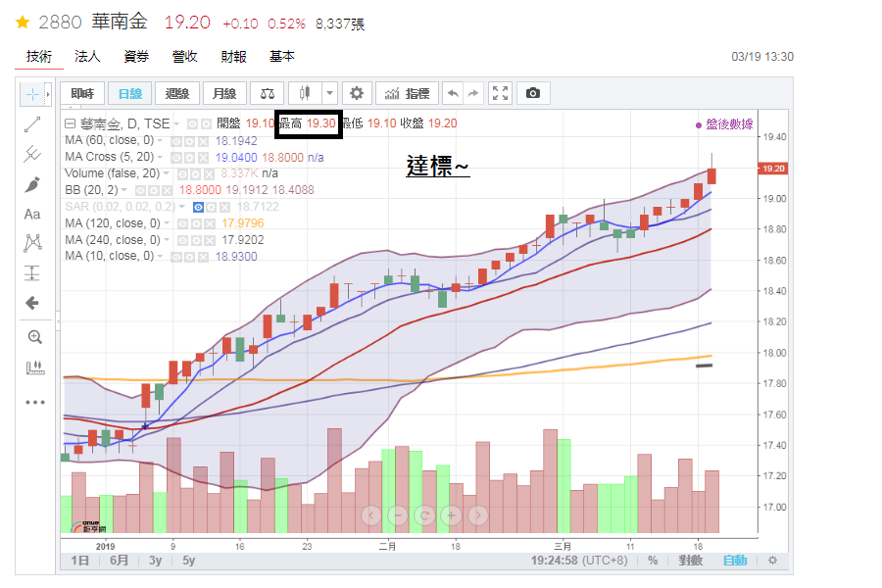The height and width of the screenshot is (588, 882).
Task: Switch to the 技術 tab
Action: point(39,56)
